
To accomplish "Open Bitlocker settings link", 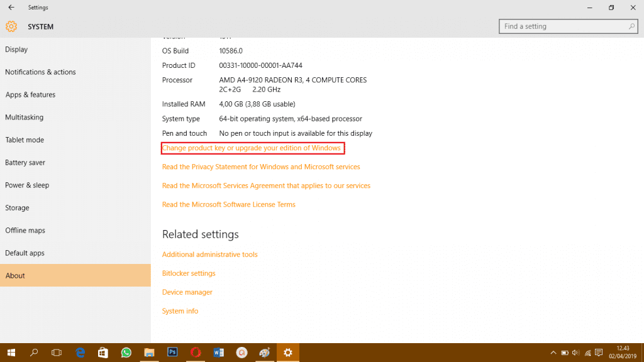I will pos(189,273).
